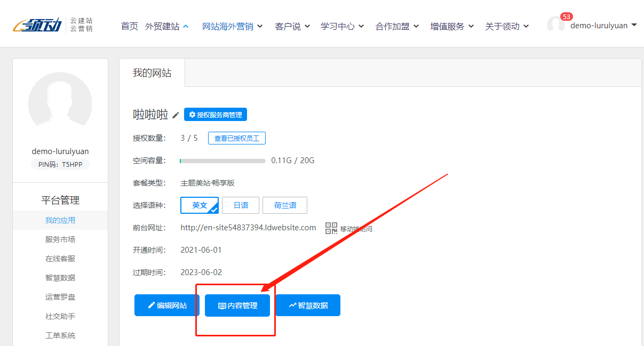Screen dimensions: 644x346
Task: Expand 网站海外营销 dropdown menu
Action: pos(232,26)
